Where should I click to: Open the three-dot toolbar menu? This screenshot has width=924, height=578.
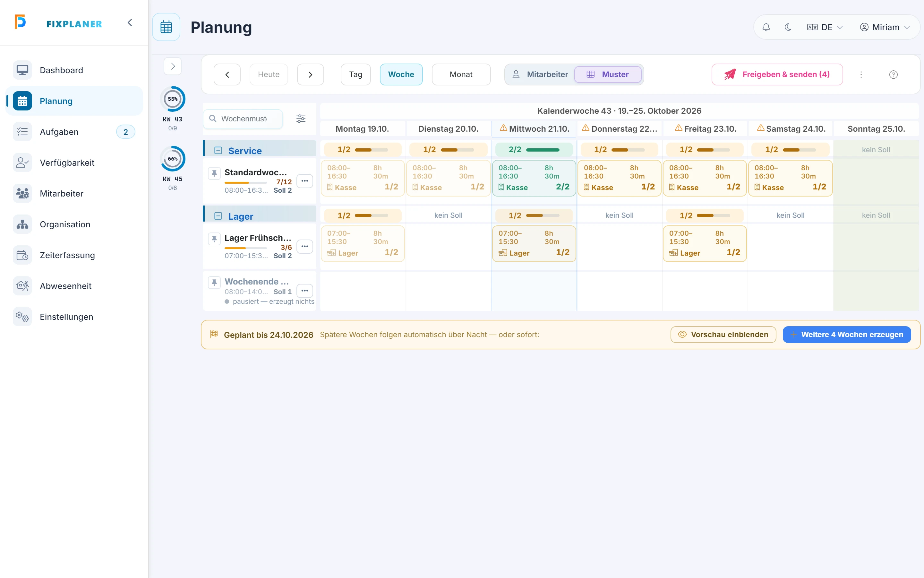click(861, 74)
